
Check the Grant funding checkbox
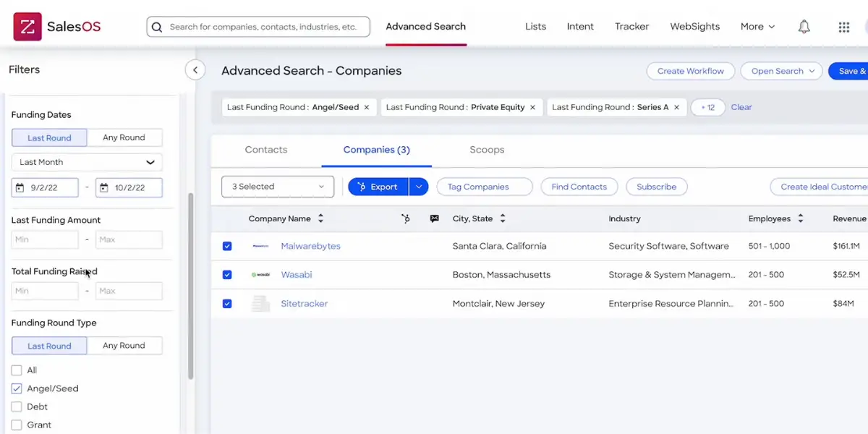click(x=17, y=425)
